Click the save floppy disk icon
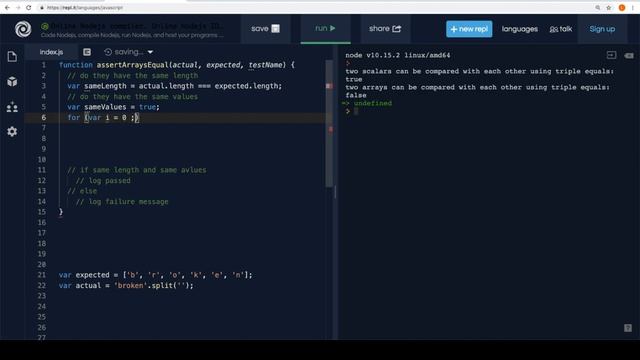 pyautogui.click(x=276, y=29)
